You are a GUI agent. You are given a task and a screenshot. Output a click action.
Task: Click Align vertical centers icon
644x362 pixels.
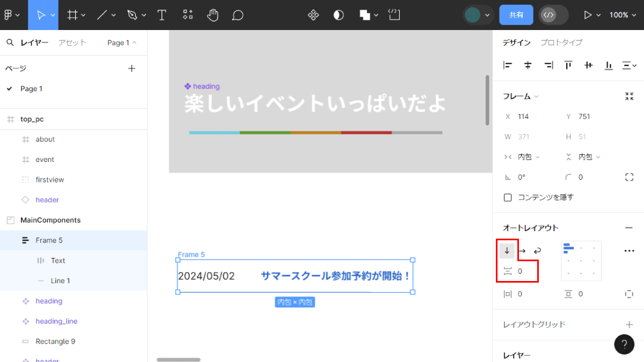click(589, 65)
